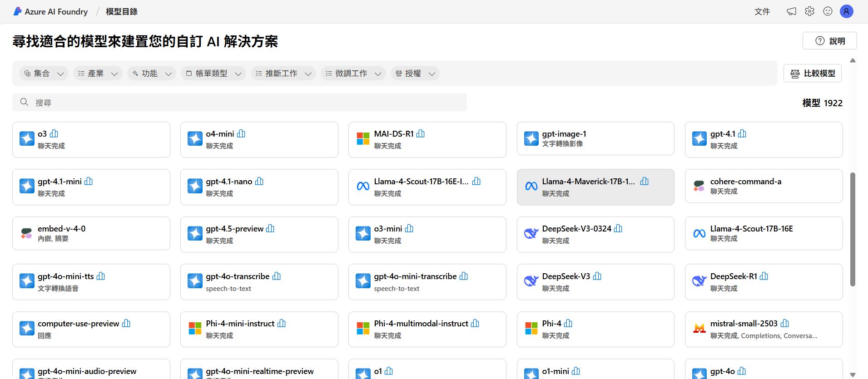The height and width of the screenshot is (379, 868).
Task: Click the 搜尋 model search field
Action: click(239, 103)
